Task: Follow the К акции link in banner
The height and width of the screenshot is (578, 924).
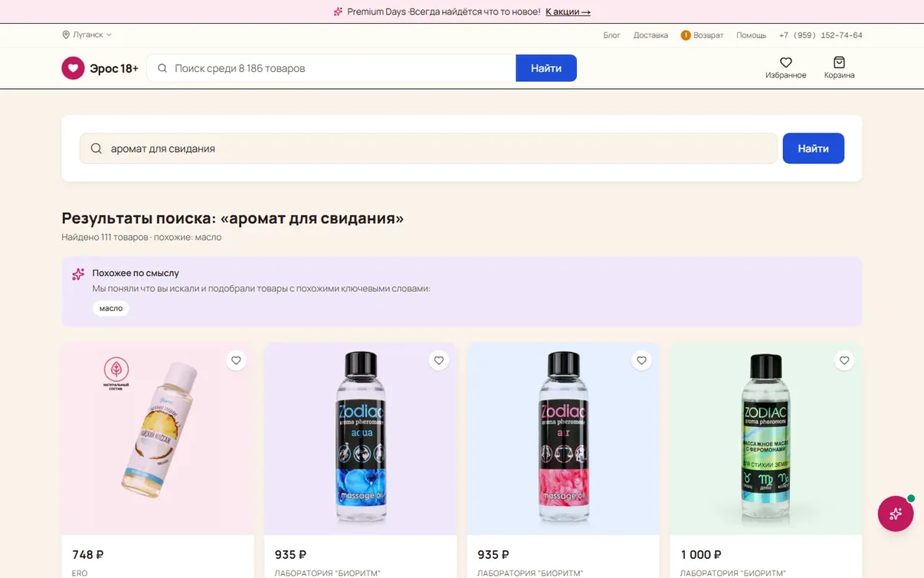Action: click(x=568, y=11)
